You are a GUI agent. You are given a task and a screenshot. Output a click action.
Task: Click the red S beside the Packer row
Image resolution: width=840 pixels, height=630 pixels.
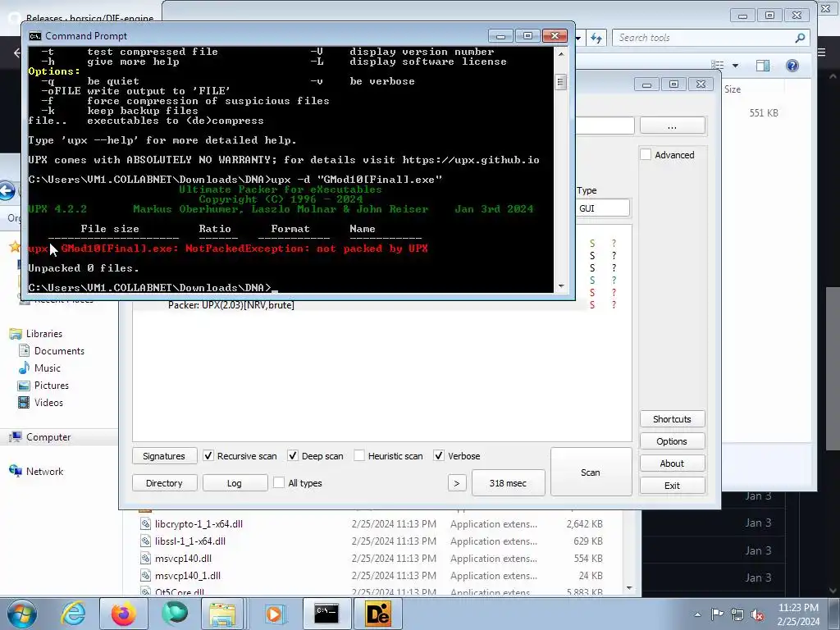(x=592, y=305)
